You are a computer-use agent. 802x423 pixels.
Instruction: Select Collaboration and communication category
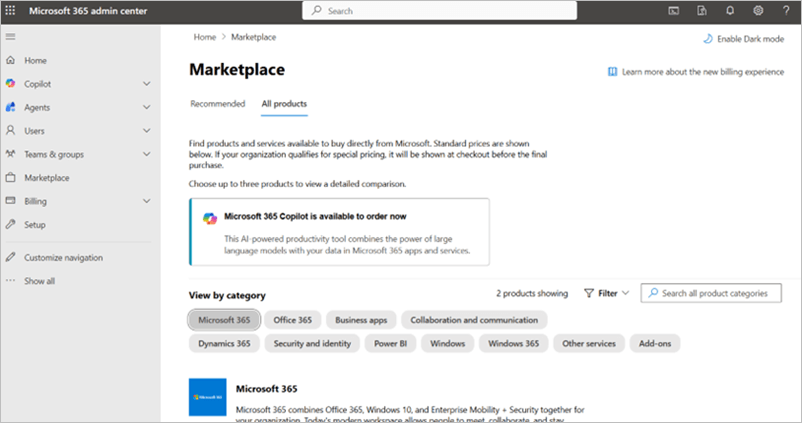point(474,320)
